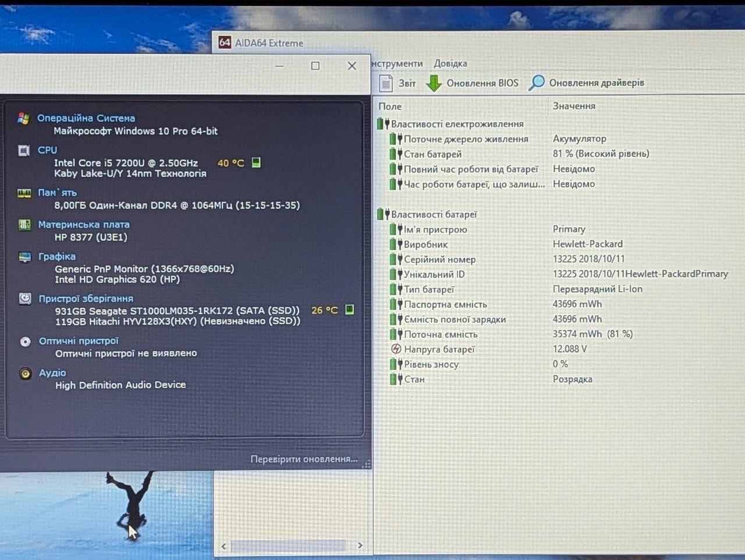
Task: Click the CPU chip icon
Action: tap(24, 151)
